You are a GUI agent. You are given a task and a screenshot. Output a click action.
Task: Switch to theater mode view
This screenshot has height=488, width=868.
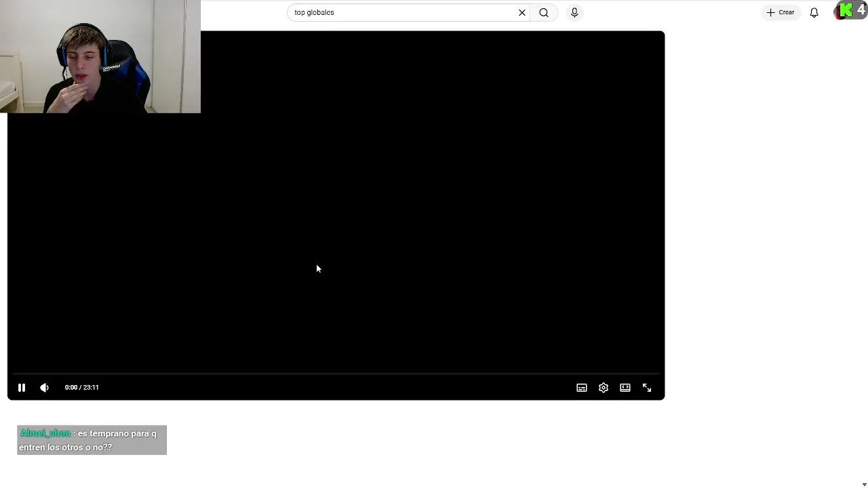point(625,388)
